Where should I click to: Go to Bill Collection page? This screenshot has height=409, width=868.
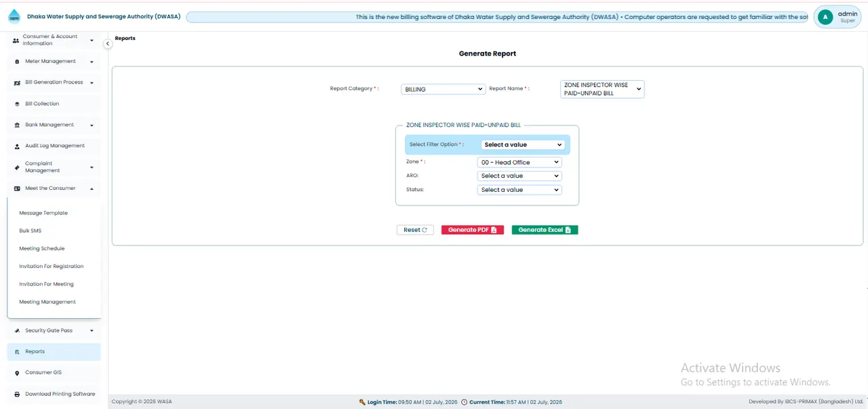pos(54,104)
